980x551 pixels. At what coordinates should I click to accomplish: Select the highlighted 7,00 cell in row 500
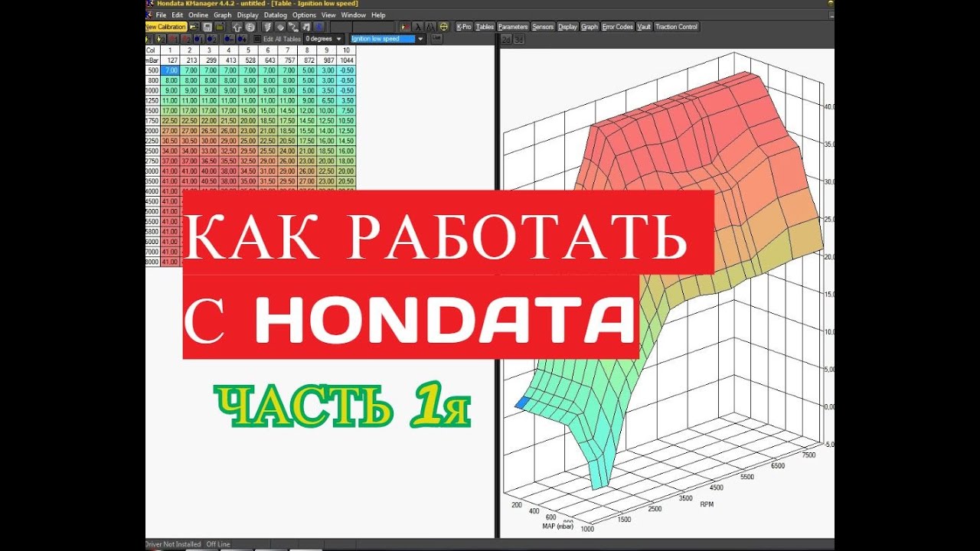click(x=170, y=70)
